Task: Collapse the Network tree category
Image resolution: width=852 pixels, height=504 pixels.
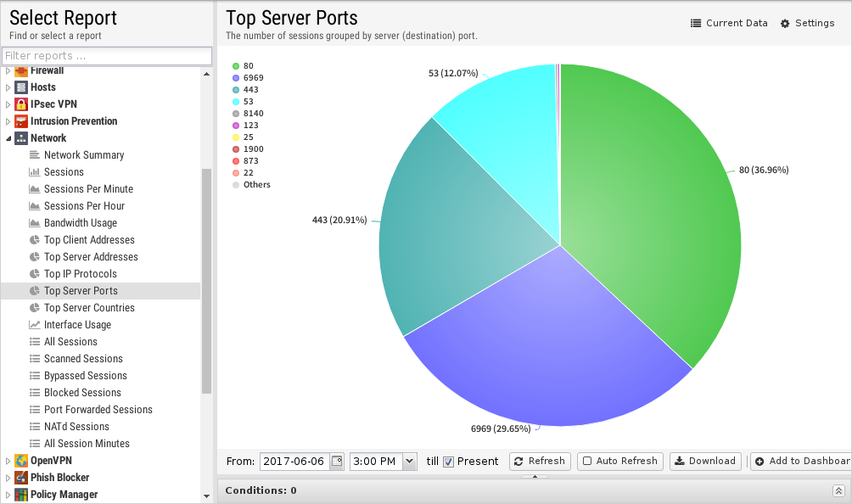Action: pos(8,138)
